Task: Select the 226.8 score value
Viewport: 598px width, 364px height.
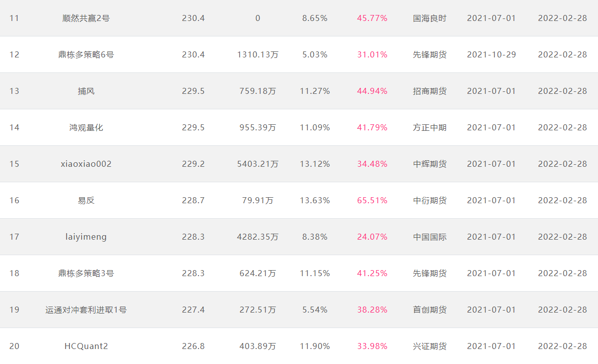Action: 193,346
